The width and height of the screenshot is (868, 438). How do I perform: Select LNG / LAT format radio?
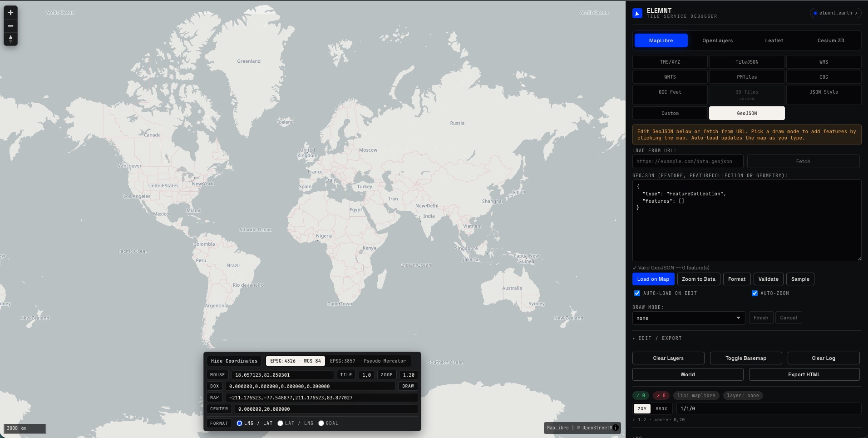pos(239,423)
